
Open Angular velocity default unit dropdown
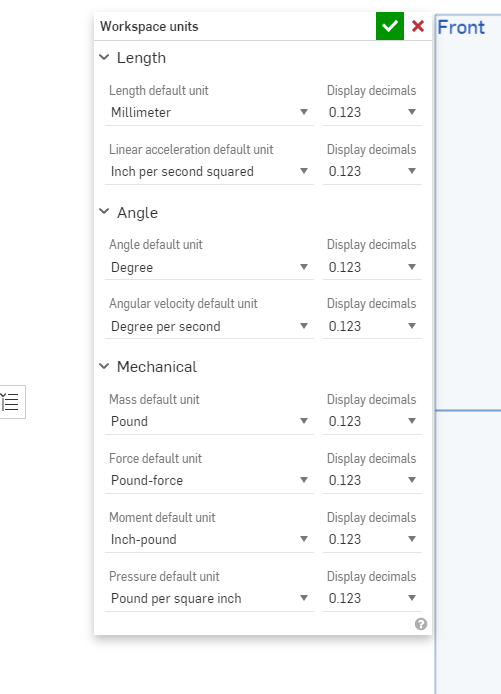[209, 326]
